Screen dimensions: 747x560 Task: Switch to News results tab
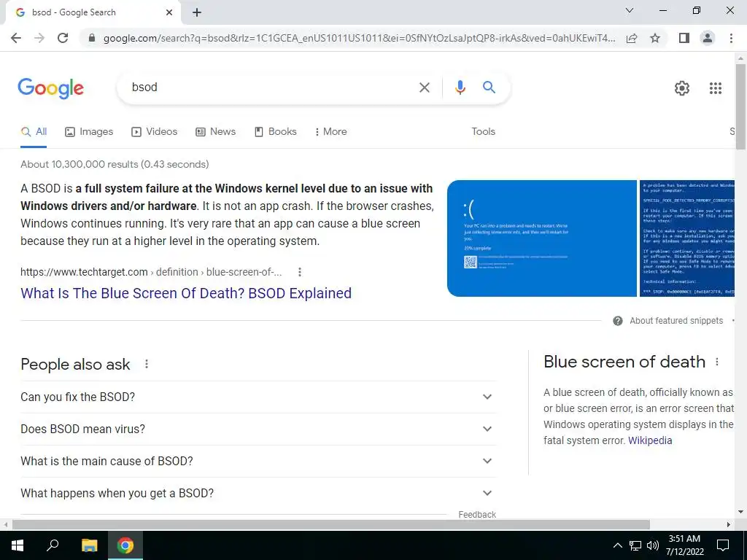click(x=216, y=132)
